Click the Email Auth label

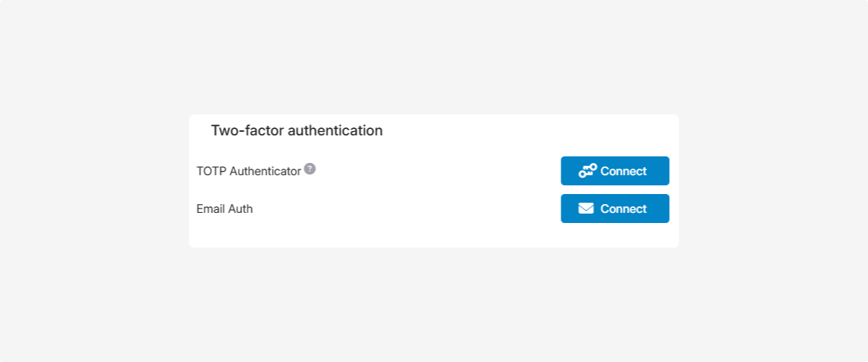pyautogui.click(x=224, y=209)
